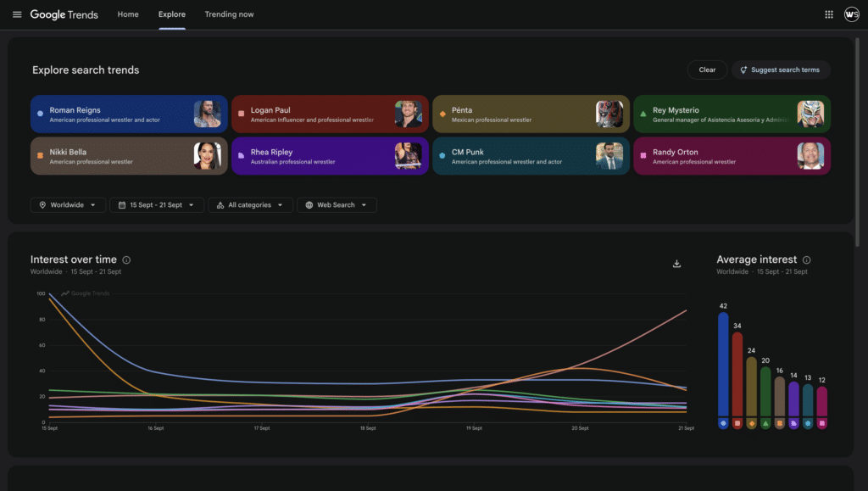This screenshot has height=491, width=868.
Task: Click green triangle marker under bar 20
Action: click(x=765, y=423)
